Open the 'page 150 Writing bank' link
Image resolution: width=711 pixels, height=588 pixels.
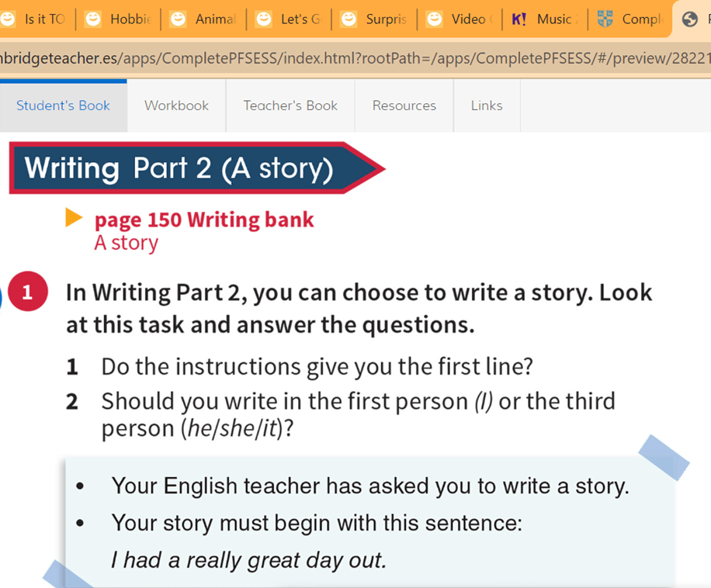coord(204,220)
